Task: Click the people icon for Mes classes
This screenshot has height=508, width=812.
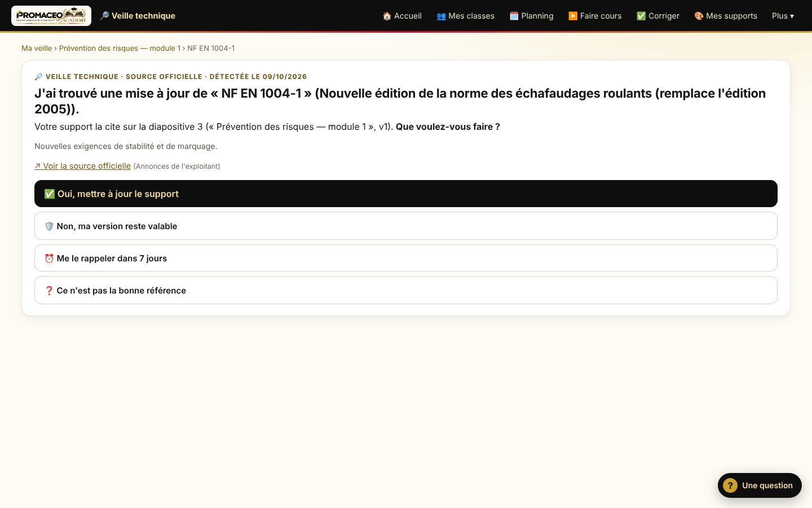Action: pyautogui.click(x=441, y=16)
